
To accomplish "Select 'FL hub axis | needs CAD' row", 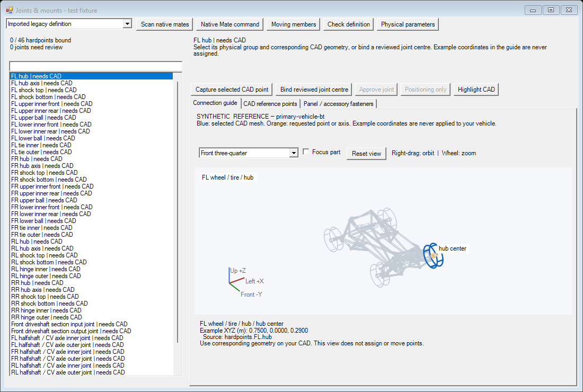I will pos(91,83).
